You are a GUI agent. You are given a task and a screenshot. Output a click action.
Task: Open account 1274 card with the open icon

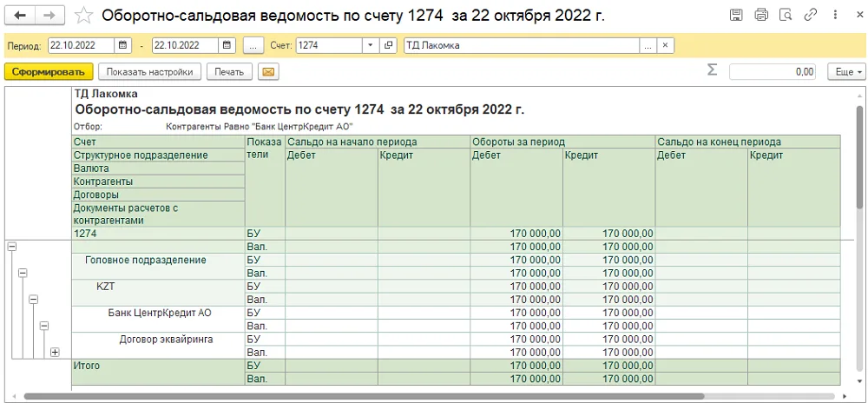388,45
